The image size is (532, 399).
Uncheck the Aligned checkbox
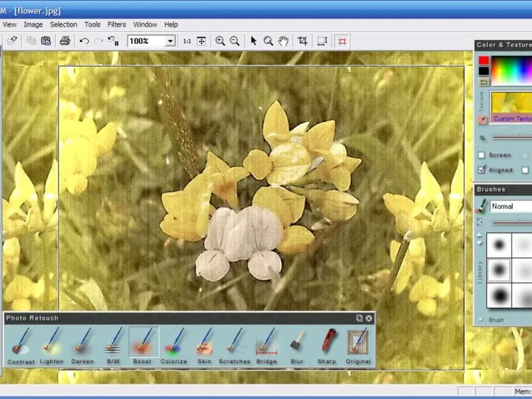pos(481,170)
